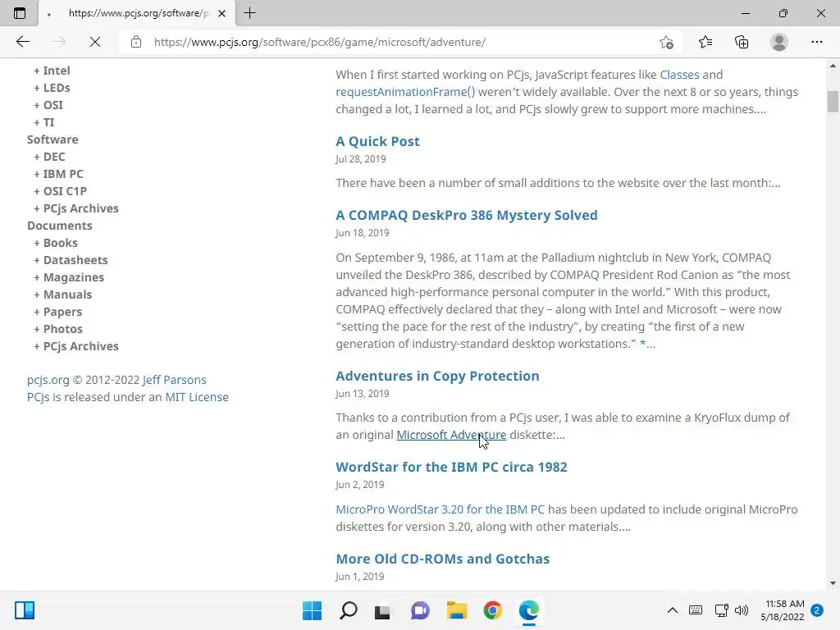Add this page to favorites
Screen dimensions: 840x630
point(666,42)
